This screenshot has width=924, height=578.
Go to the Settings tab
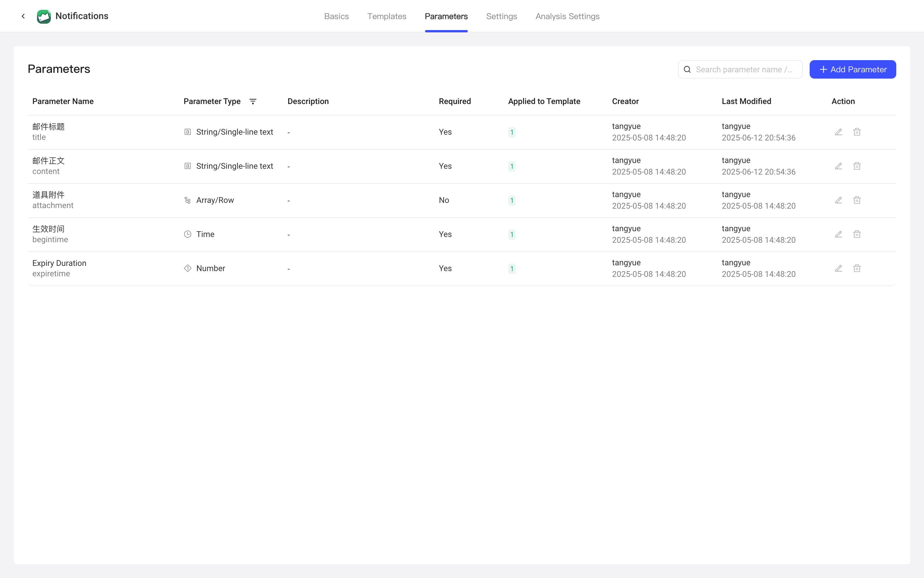(x=501, y=16)
